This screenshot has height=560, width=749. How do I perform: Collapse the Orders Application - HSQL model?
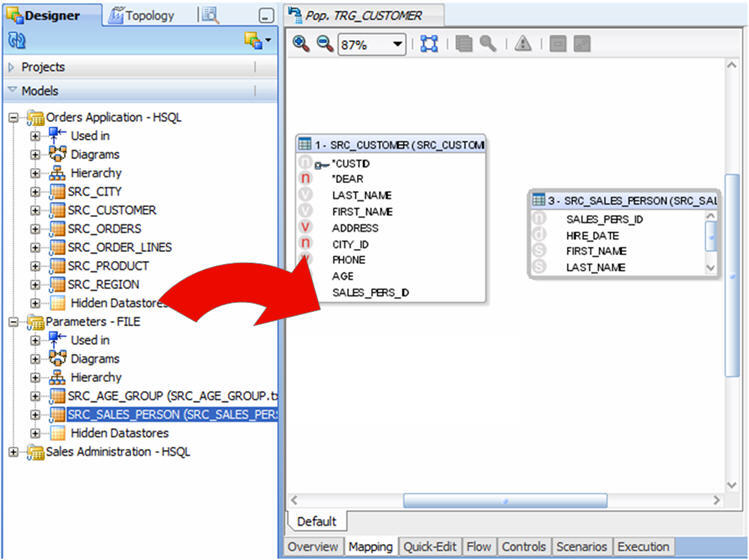(x=13, y=118)
